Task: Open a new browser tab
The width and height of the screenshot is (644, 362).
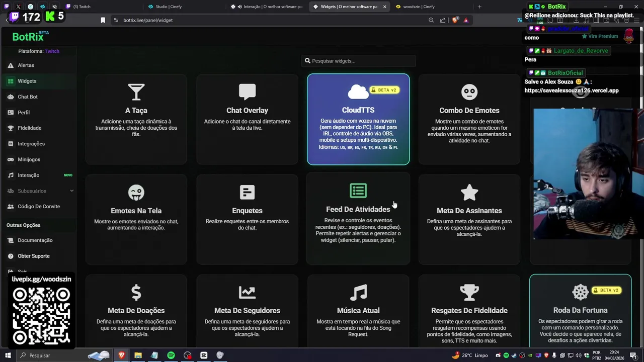Action: [479, 7]
